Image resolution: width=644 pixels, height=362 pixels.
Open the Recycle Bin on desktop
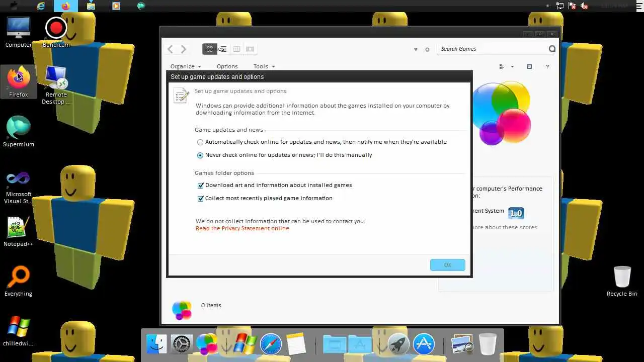tap(622, 282)
